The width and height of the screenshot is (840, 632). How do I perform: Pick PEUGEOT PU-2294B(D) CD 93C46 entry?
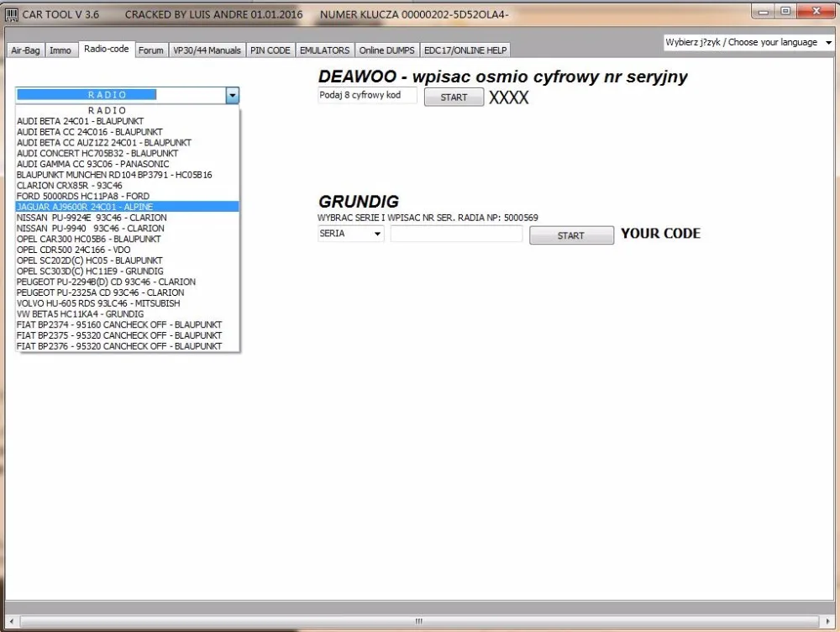click(128, 282)
